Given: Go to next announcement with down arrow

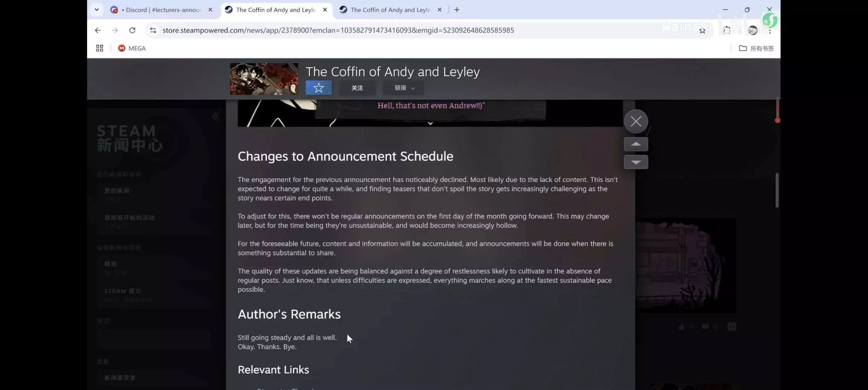Looking at the screenshot, I should coord(636,162).
